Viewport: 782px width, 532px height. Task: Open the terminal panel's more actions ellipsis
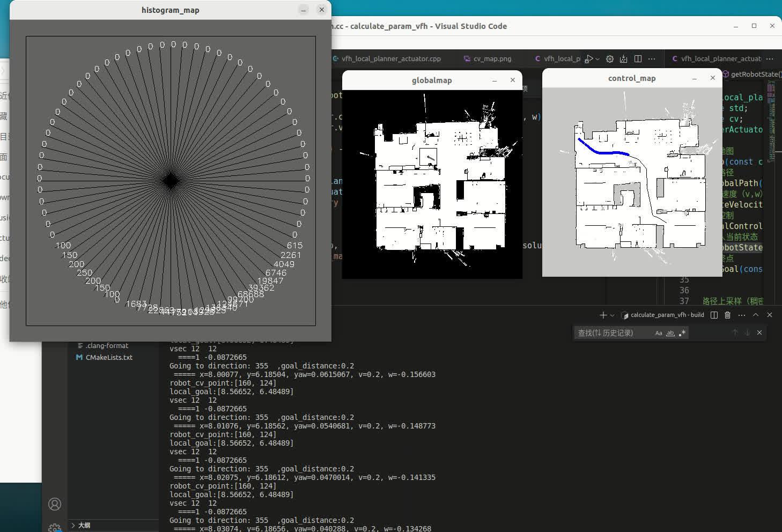pyautogui.click(x=742, y=315)
